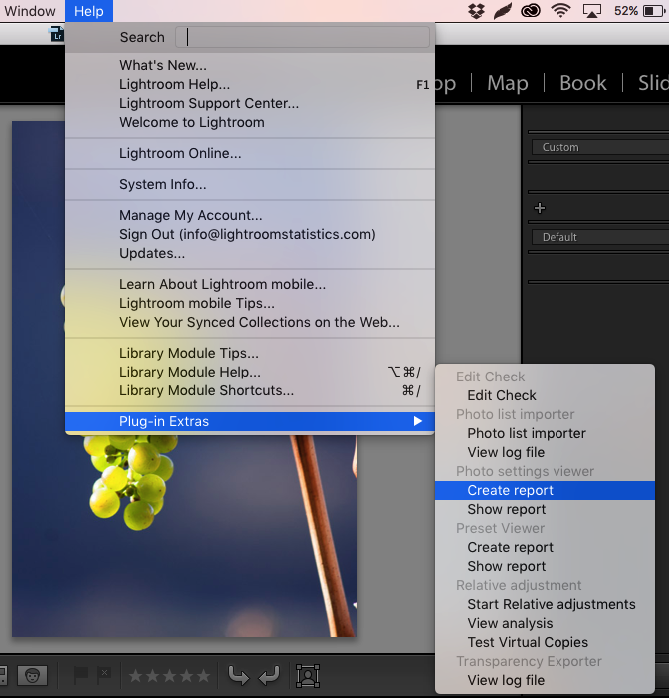Viewport: 669px width, 698px height.
Task: Choose Test Virtual Copies
Action: point(545,642)
